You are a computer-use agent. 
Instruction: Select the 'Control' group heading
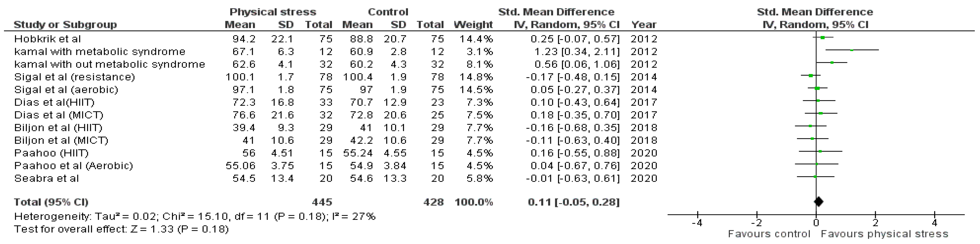coord(388,12)
